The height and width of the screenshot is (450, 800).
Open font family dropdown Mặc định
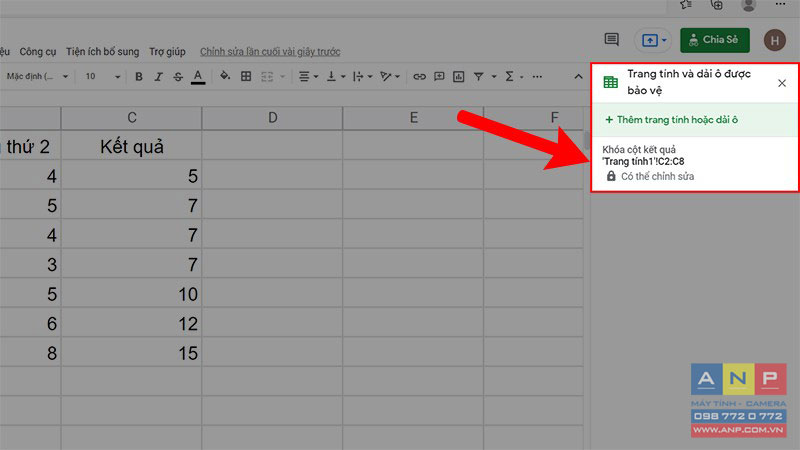pyautogui.click(x=37, y=77)
